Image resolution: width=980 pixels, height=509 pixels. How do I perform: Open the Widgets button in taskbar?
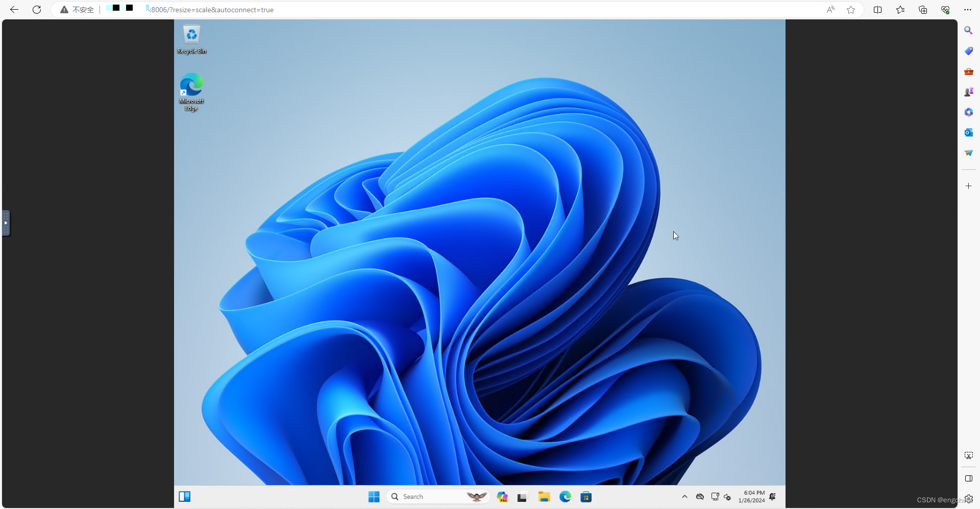pyautogui.click(x=185, y=497)
